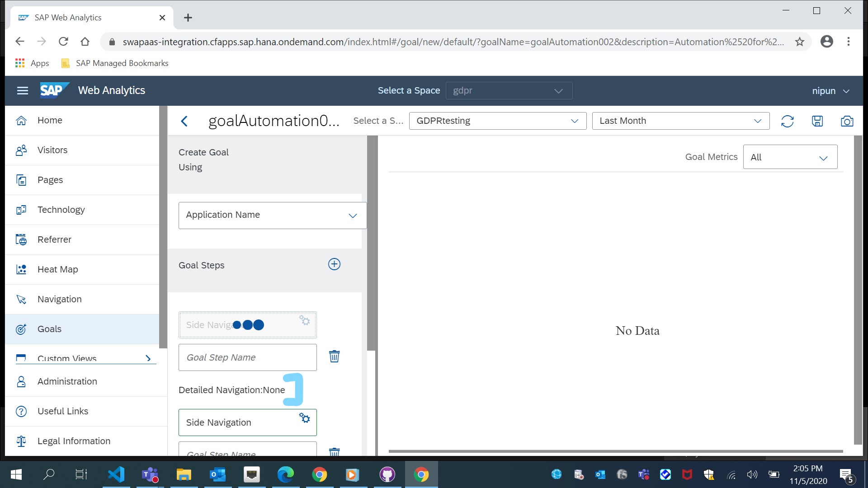Screen dimensions: 868x488
Task: Open the Technology menu item
Action: tap(61, 210)
